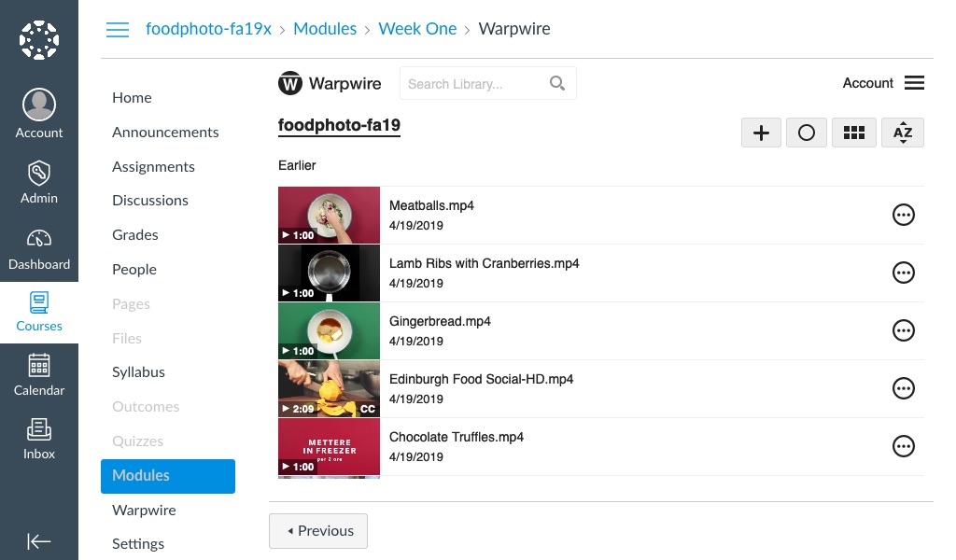
Task: Click the Previous button
Action: pos(318,531)
